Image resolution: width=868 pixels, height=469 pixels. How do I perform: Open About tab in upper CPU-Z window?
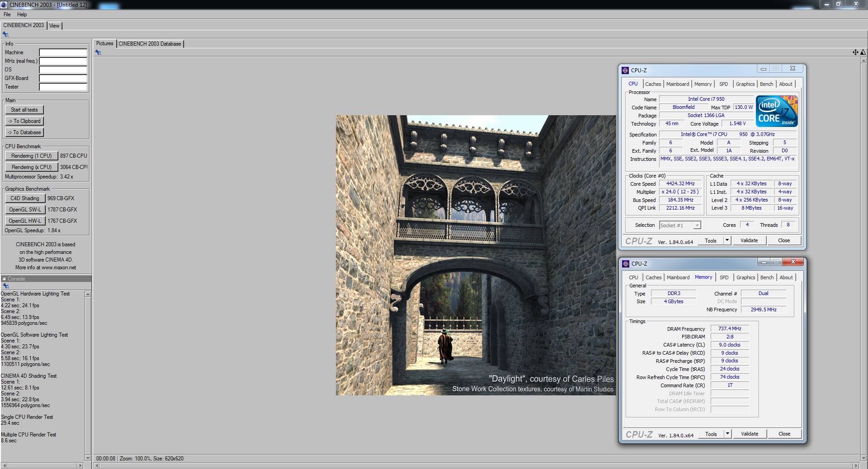coord(786,84)
